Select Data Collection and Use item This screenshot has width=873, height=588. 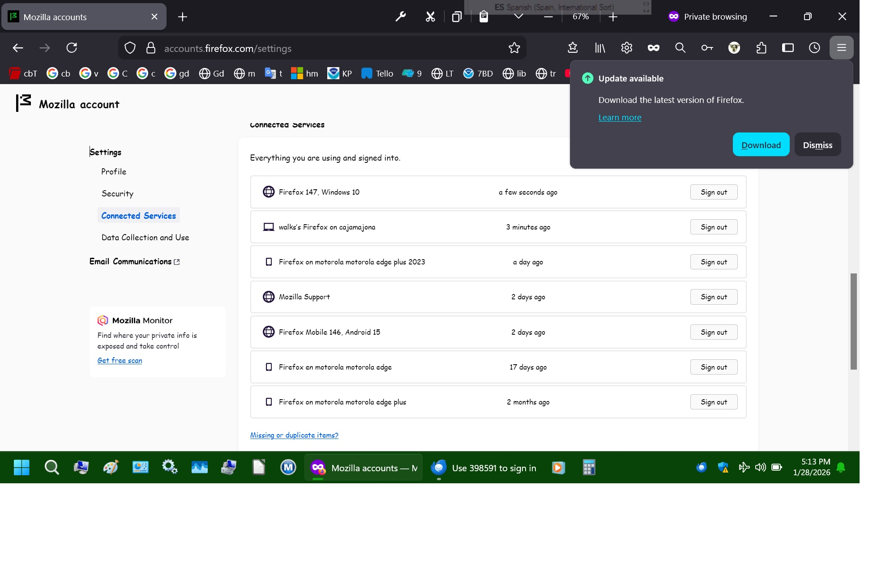point(145,238)
